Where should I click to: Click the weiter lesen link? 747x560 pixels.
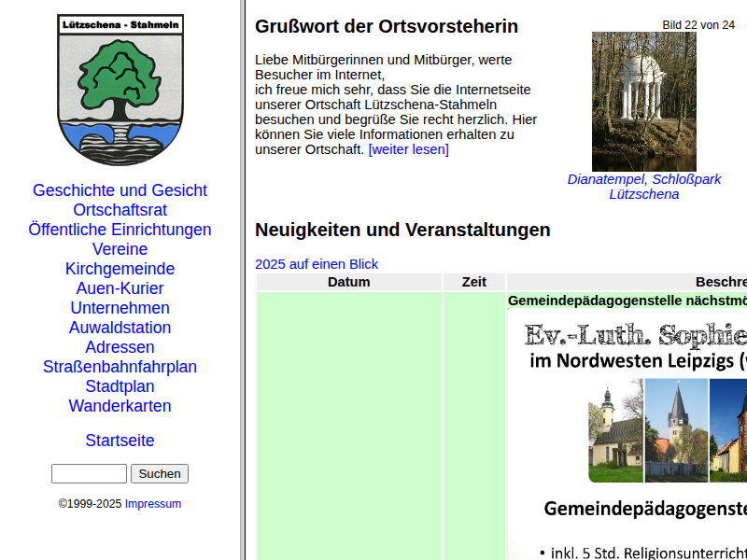tap(408, 149)
